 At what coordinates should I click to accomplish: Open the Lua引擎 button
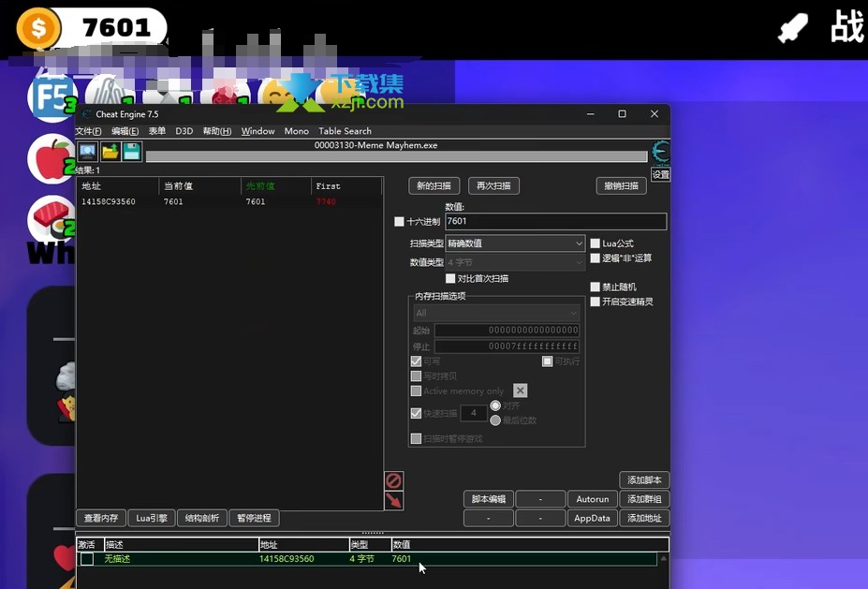pos(152,518)
